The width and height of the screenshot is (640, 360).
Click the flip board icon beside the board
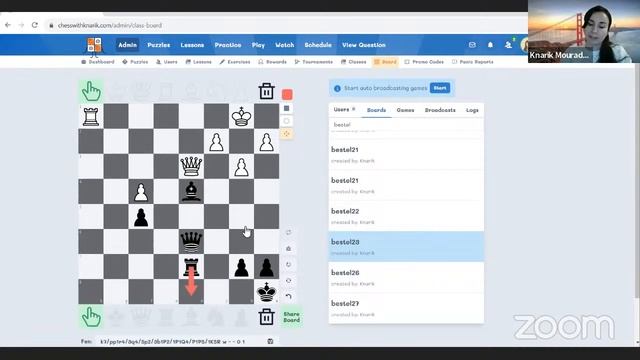tap(289, 232)
